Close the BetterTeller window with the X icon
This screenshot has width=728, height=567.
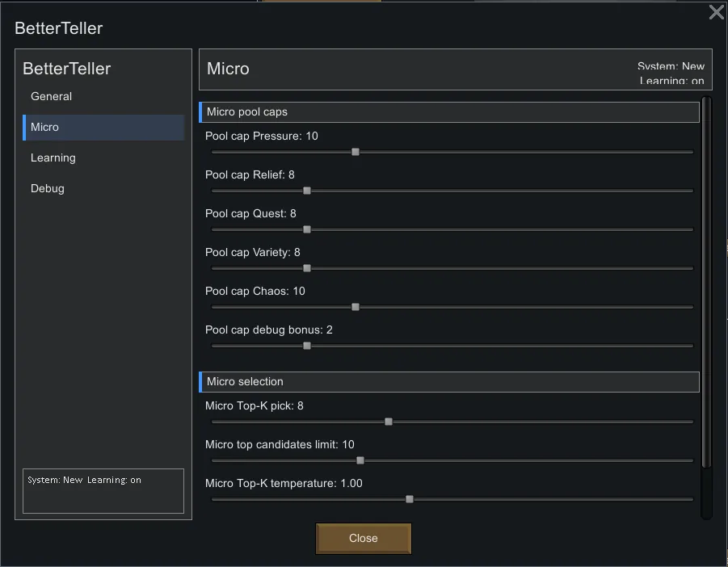coord(716,12)
